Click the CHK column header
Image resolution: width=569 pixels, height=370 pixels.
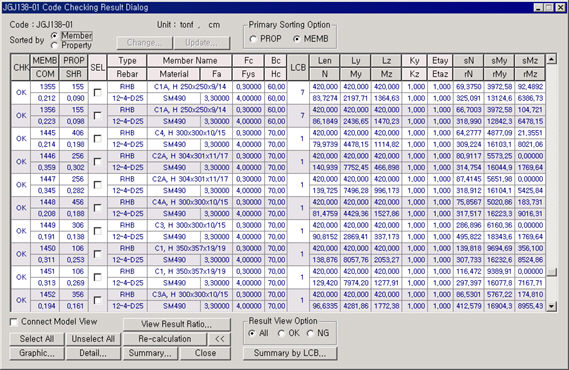coord(21,67)
